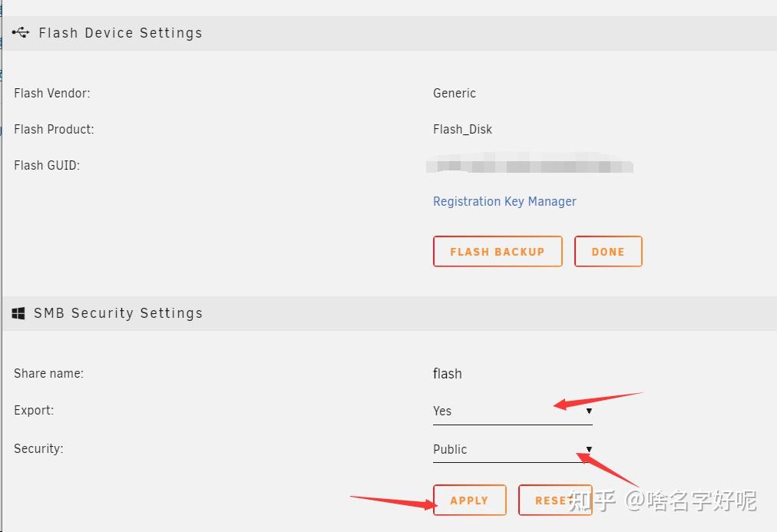
Task: Click the Flash_Disk product value
Action: [462, 129]
